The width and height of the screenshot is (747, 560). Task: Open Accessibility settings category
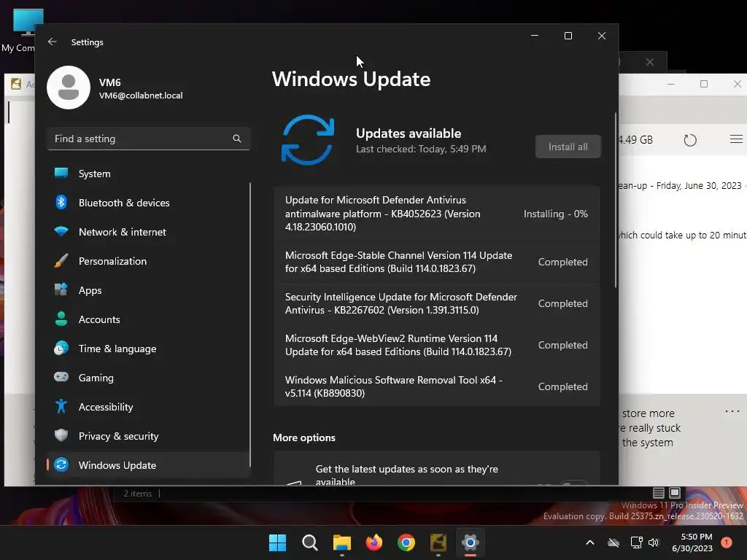pyautogui.click(x=149, y=407)
